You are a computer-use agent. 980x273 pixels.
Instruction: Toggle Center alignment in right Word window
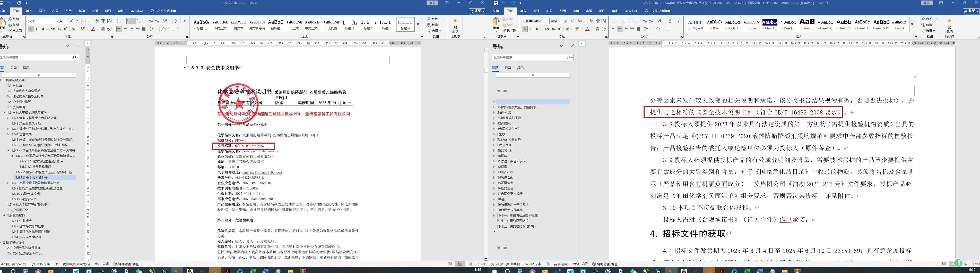point(619,29)
